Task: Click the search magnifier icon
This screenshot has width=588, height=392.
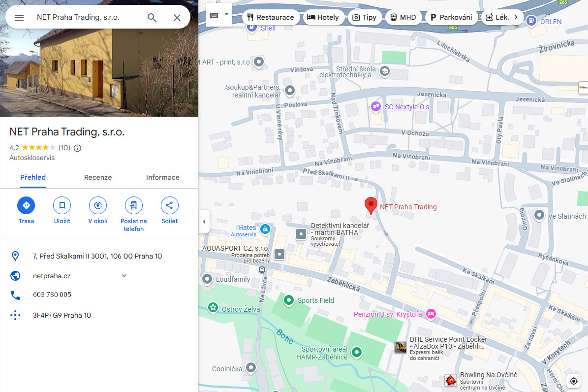Action: coord(152,17)
